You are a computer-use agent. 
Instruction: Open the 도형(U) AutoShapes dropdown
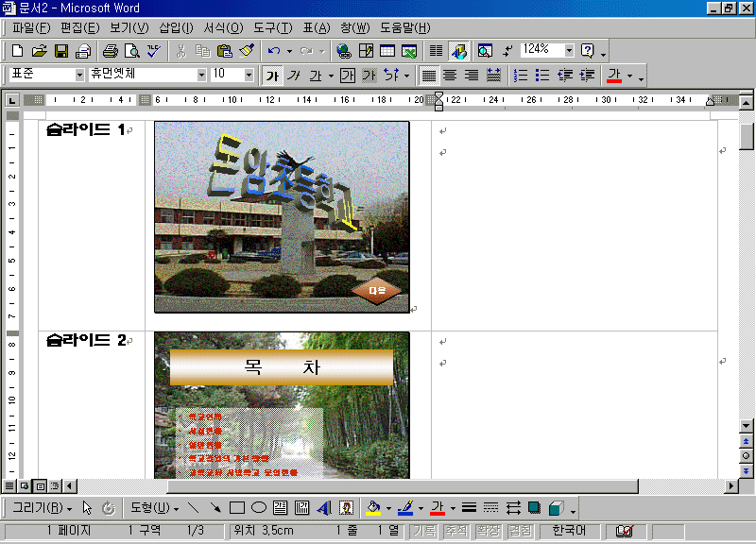click(x=154, y=507)
